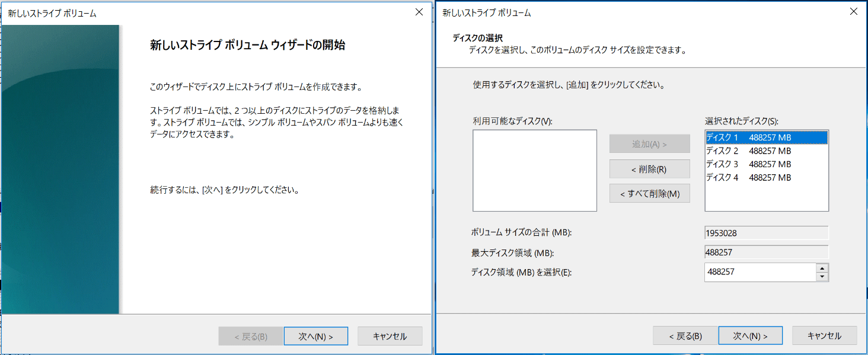Increase disk space with the up spinner arrow

point(822,268)
